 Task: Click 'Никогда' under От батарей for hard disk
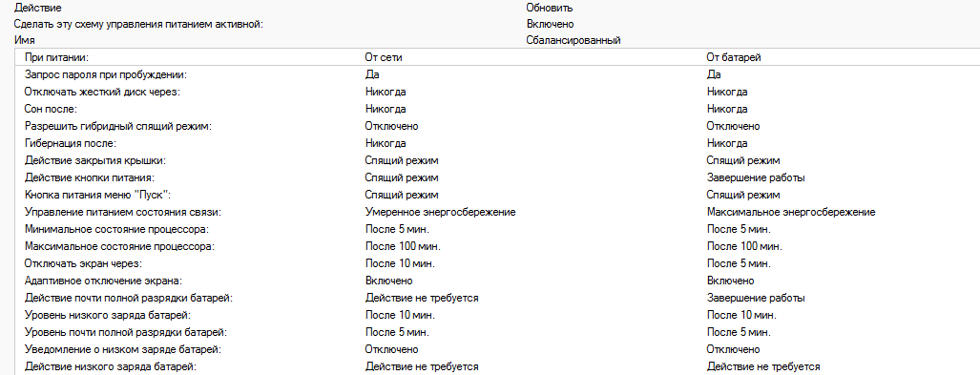[x=727, y=92]
